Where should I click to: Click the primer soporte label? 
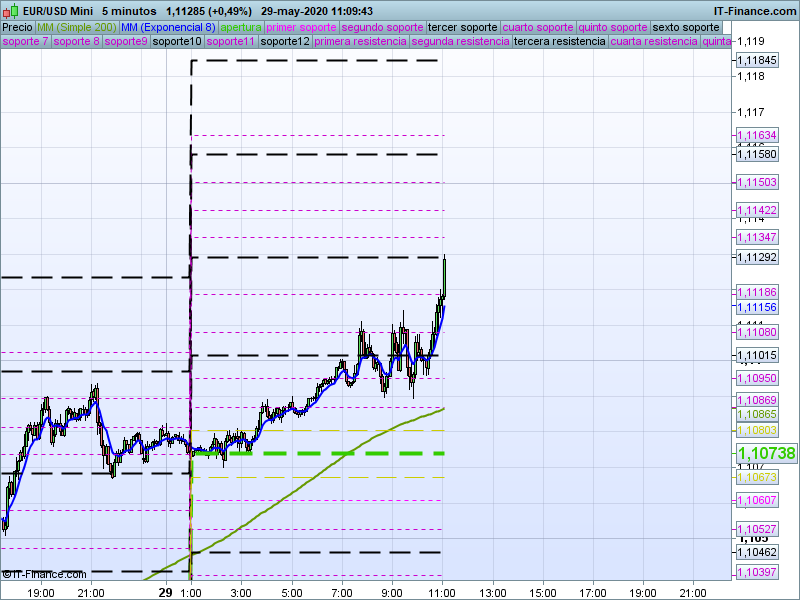(x=301, y=28)
